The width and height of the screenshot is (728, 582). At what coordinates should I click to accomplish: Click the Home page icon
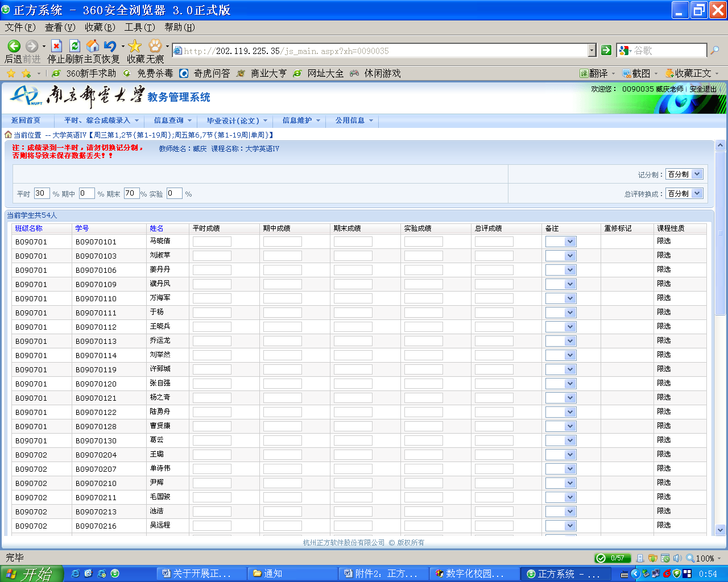coord(93,46)
